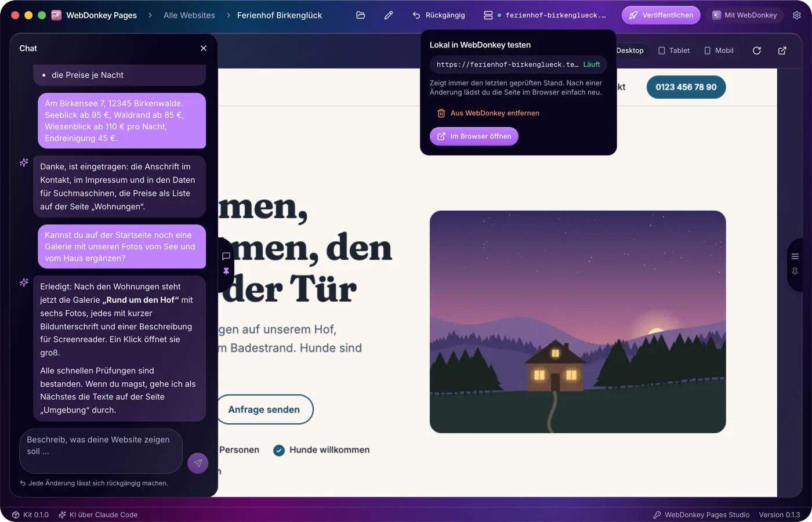Switch preview to Tablet

[674, 50]
